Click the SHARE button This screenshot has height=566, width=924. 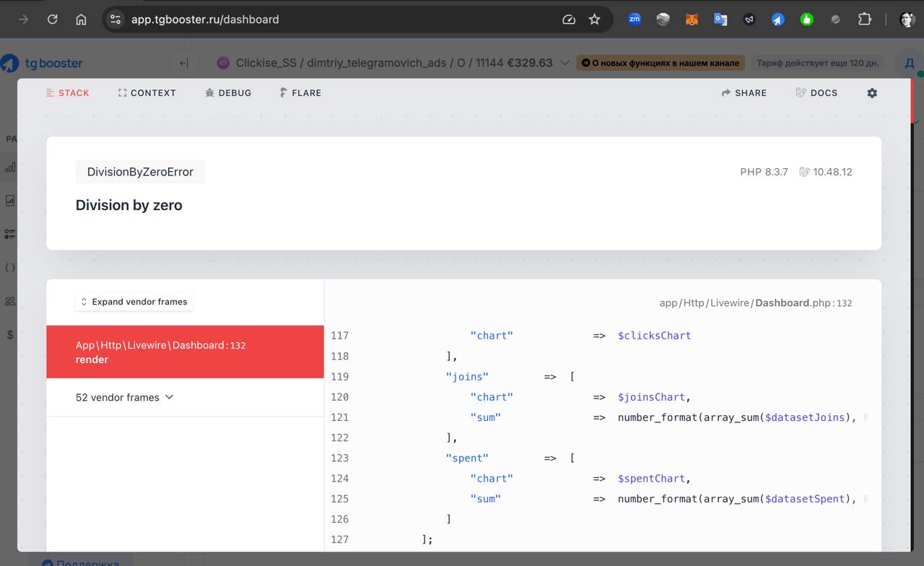744,93
